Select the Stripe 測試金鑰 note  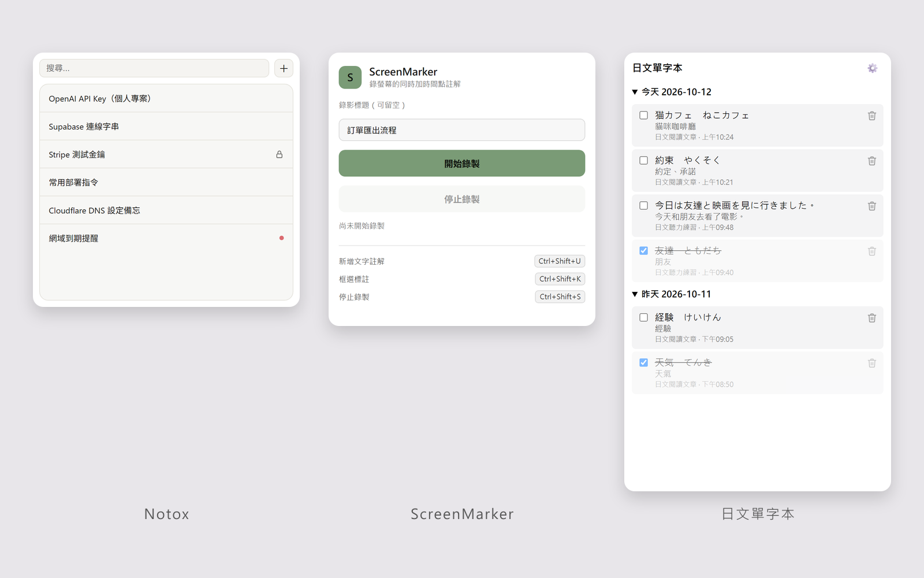pyautogui.click(x=166, y=154)
